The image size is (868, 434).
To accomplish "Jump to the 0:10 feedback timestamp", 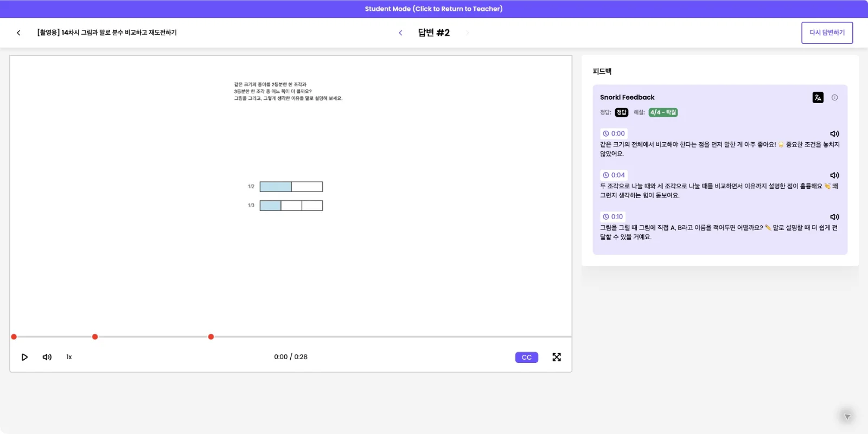I will pyautogui.click(x=613, y=216).
